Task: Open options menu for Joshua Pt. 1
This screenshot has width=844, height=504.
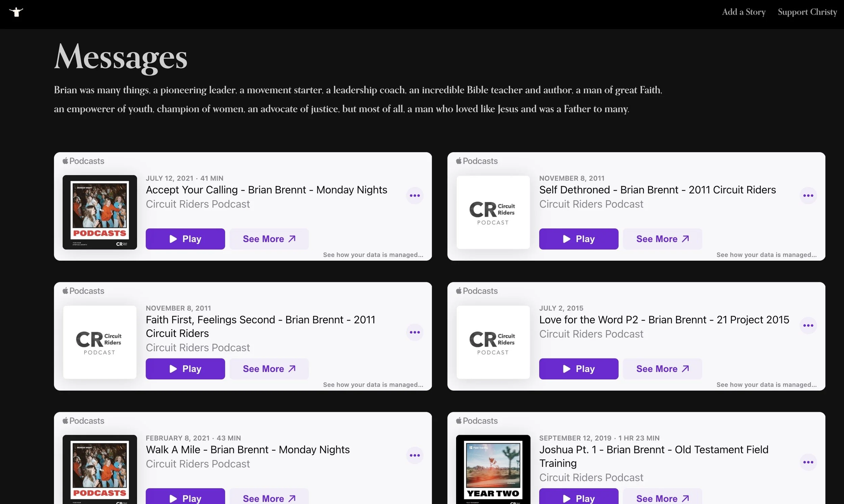Action: [x=808, y=462]
